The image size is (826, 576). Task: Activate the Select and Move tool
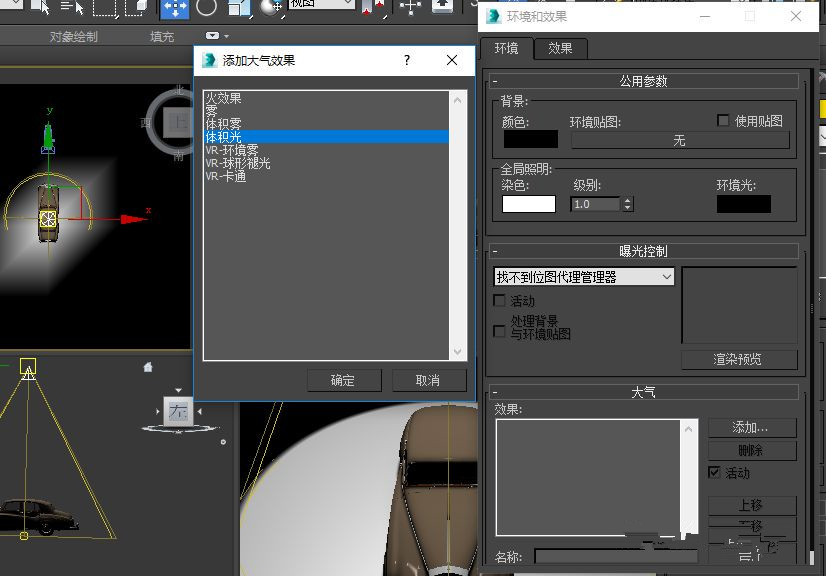coord(174,8)
